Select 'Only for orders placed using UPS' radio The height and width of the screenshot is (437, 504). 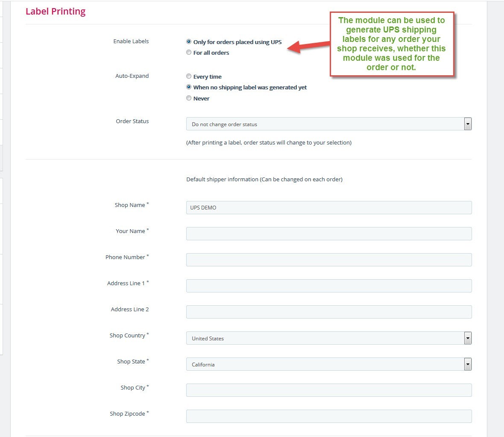tap(189, 41)
